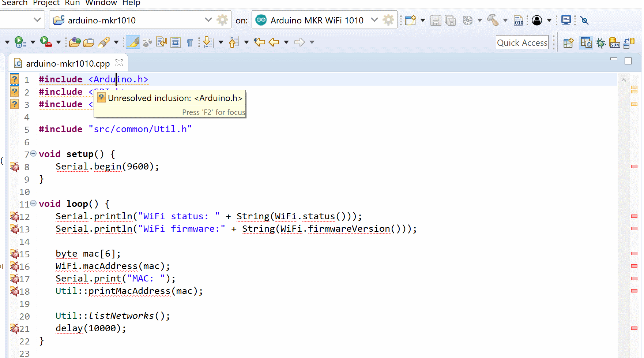644x358 pixels.
Task: Expand the Profile launch dropdown arrow
Action: (33, 42)
